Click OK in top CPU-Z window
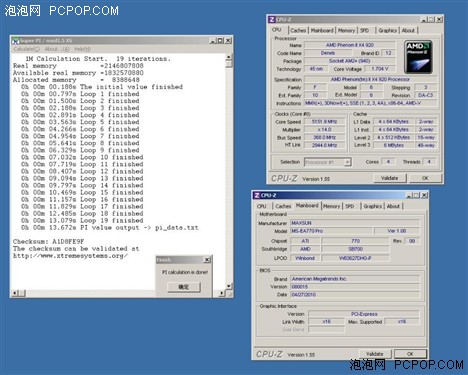Viewport: 468px width, 375px height. tap(425, 178)
